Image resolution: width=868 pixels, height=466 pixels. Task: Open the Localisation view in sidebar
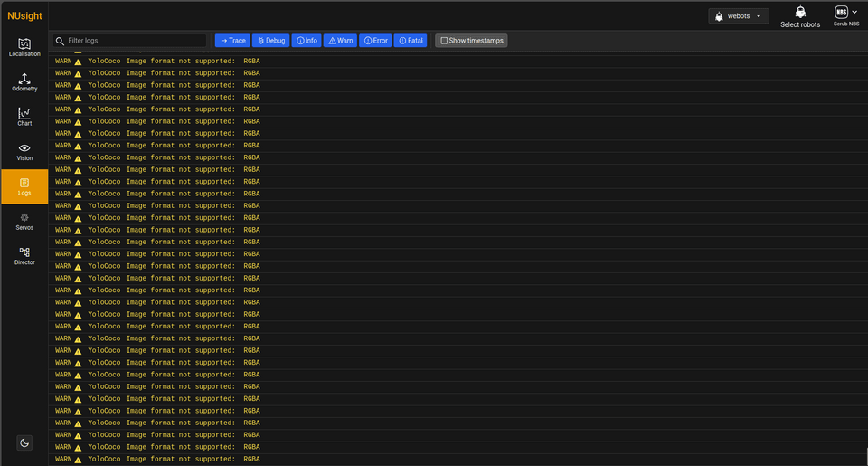tap(24, 48)
